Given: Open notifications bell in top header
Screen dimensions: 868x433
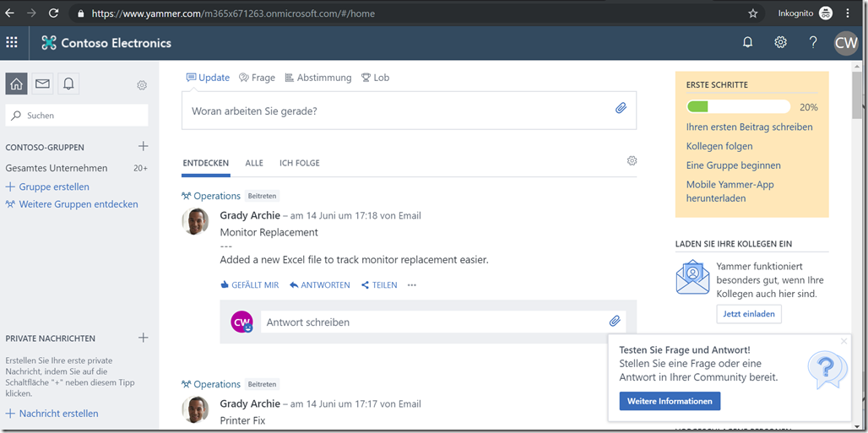Looking at the screenshot, I should (x=747, y=43).
